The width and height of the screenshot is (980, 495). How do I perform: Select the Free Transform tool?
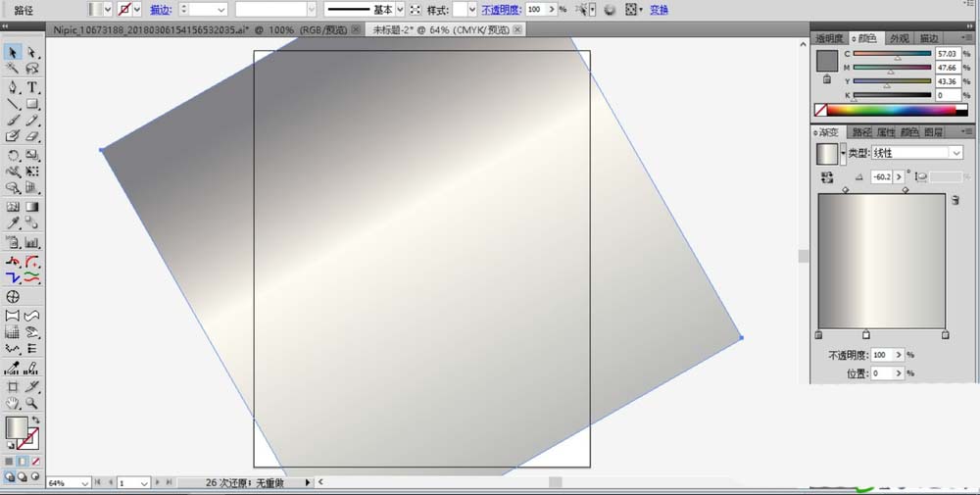tap(32, 172)
